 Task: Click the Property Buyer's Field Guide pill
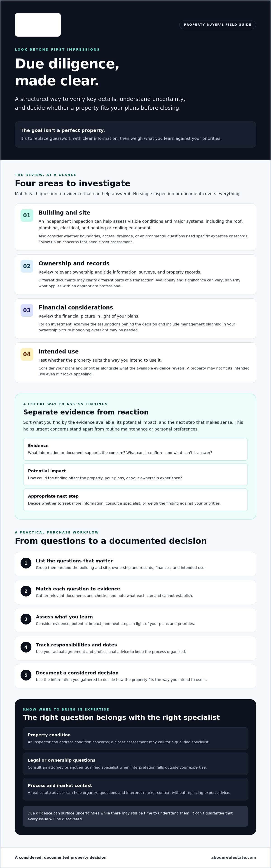pos(217,25)
